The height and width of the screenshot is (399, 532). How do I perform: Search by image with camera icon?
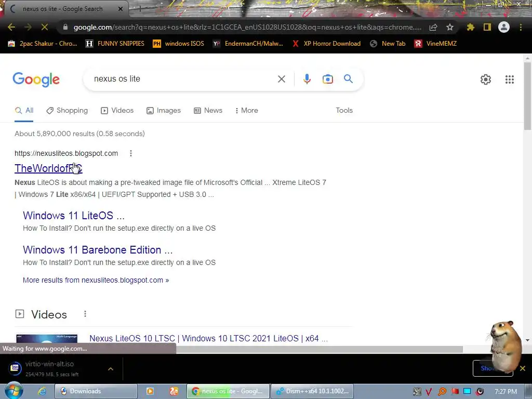point(327,79)
